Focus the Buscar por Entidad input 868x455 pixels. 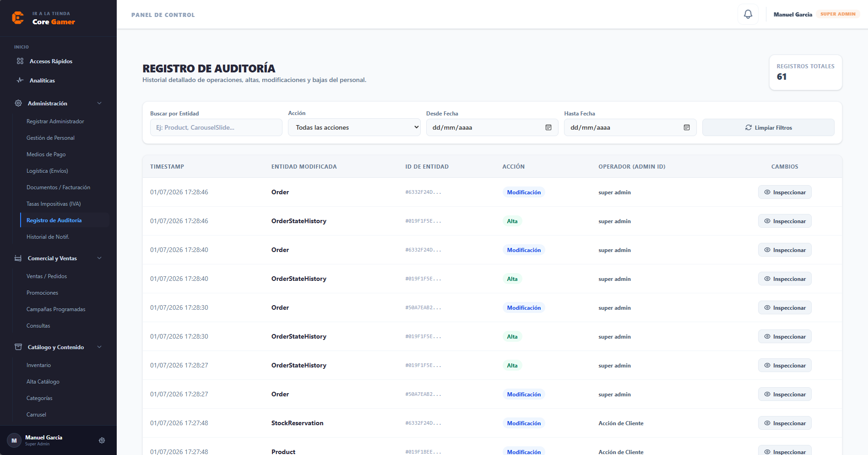[x=216, y=127]
